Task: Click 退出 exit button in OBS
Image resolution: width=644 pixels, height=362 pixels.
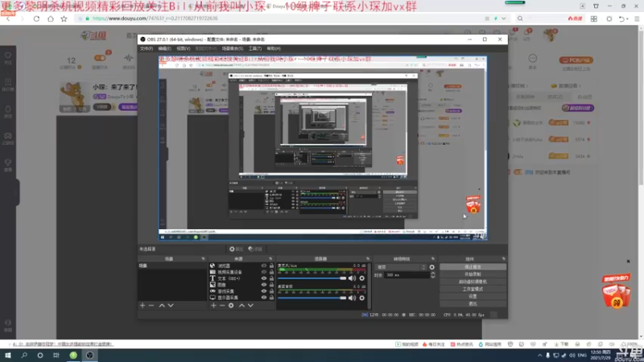Action: coord(473,304)
